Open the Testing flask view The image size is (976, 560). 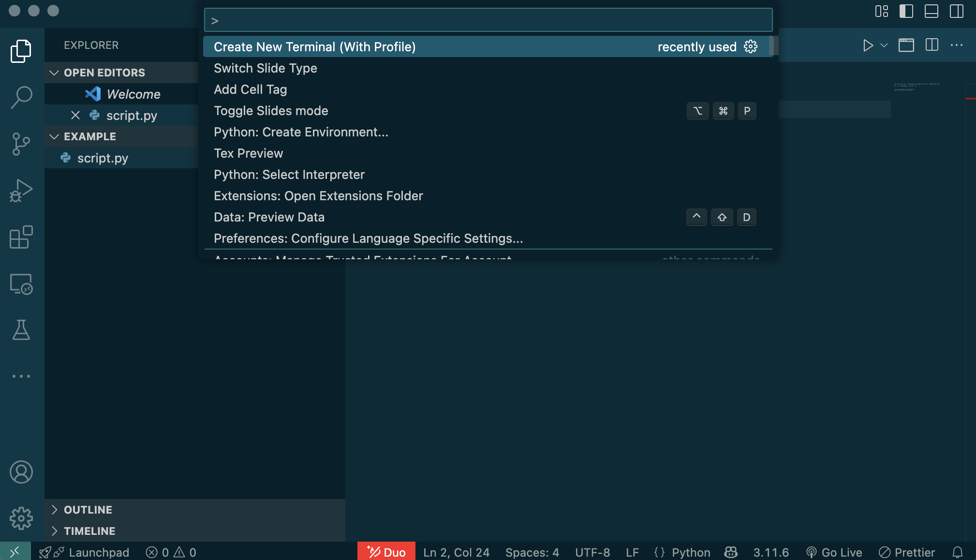21,330
